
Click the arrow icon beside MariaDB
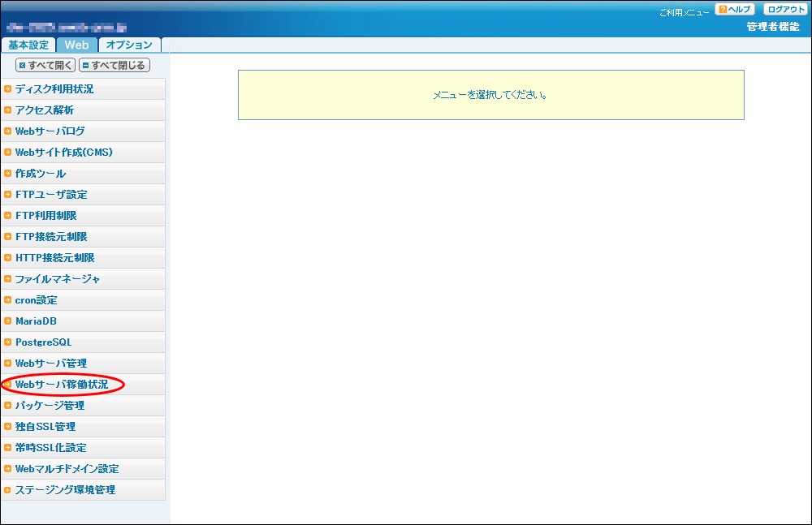tap(7, 321)
